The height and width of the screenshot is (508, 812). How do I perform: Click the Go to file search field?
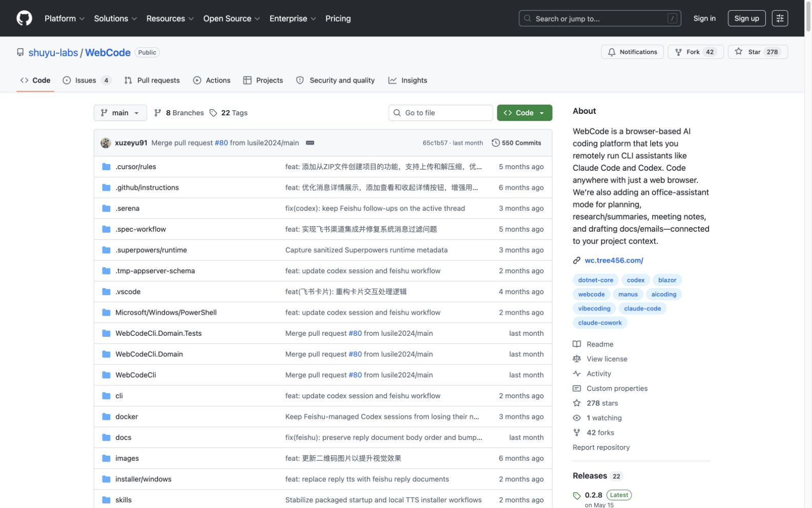coord(441,113)
